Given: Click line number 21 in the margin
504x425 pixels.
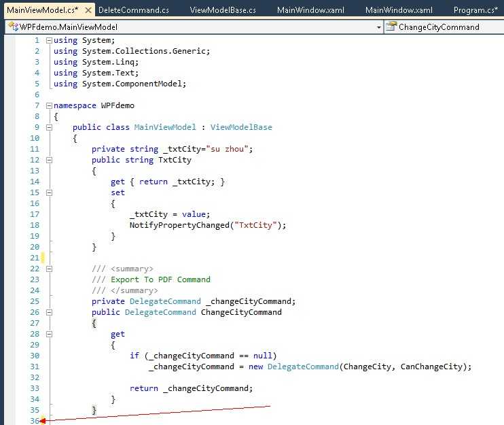Looking at the screenshot, I should coord(35,258).
